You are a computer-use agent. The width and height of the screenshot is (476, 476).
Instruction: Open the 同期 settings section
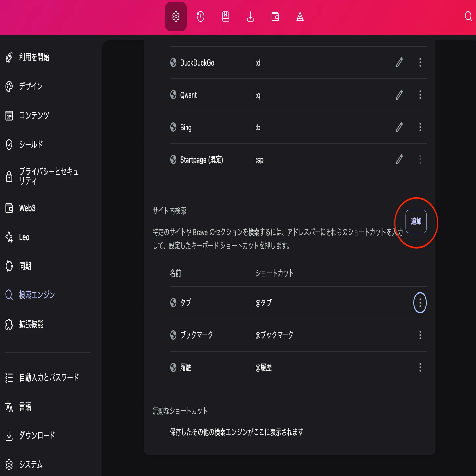pyautogui.click(x=18, y=266)
